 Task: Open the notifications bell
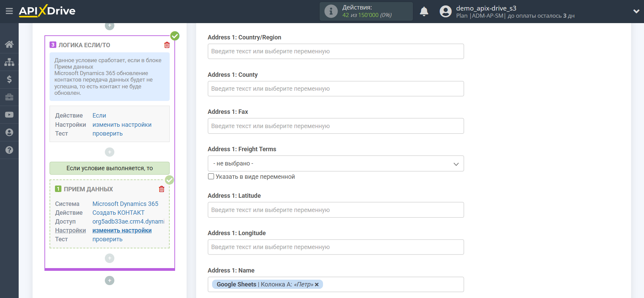[424, 12]
